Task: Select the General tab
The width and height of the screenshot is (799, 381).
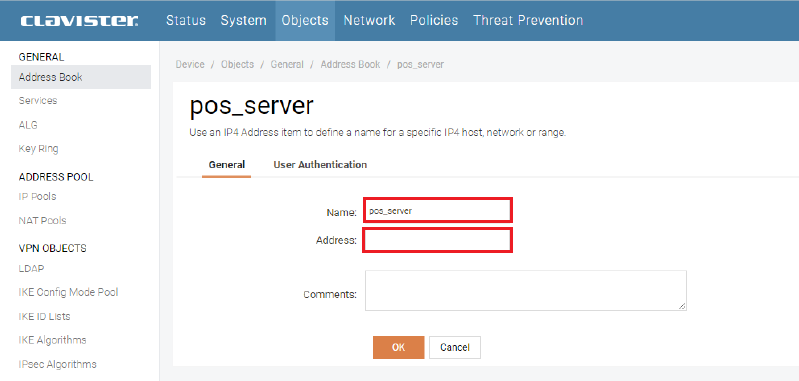Action: click(227, 165)
